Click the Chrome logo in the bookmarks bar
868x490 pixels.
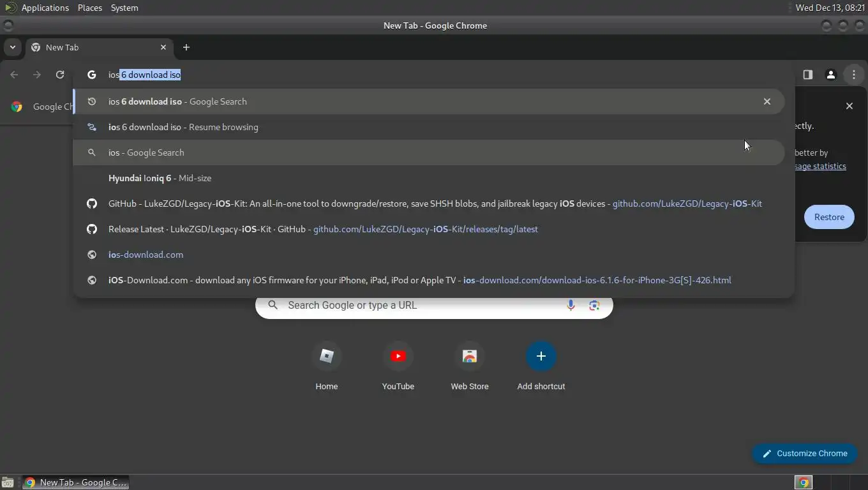(17, 107)
